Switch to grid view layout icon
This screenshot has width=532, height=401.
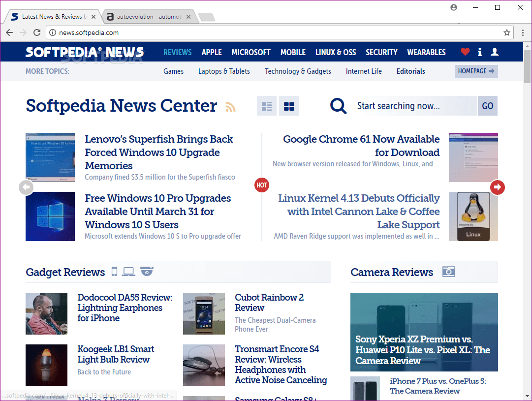coord(289,106)
